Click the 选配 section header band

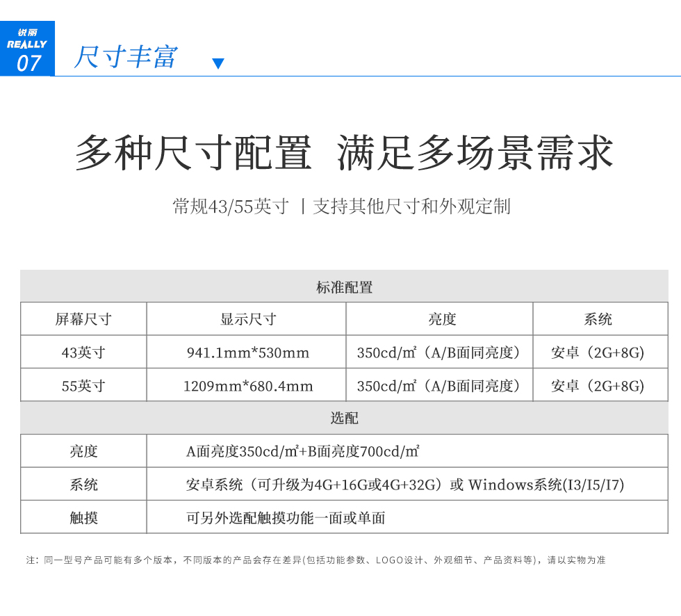[x=344, y=417]
